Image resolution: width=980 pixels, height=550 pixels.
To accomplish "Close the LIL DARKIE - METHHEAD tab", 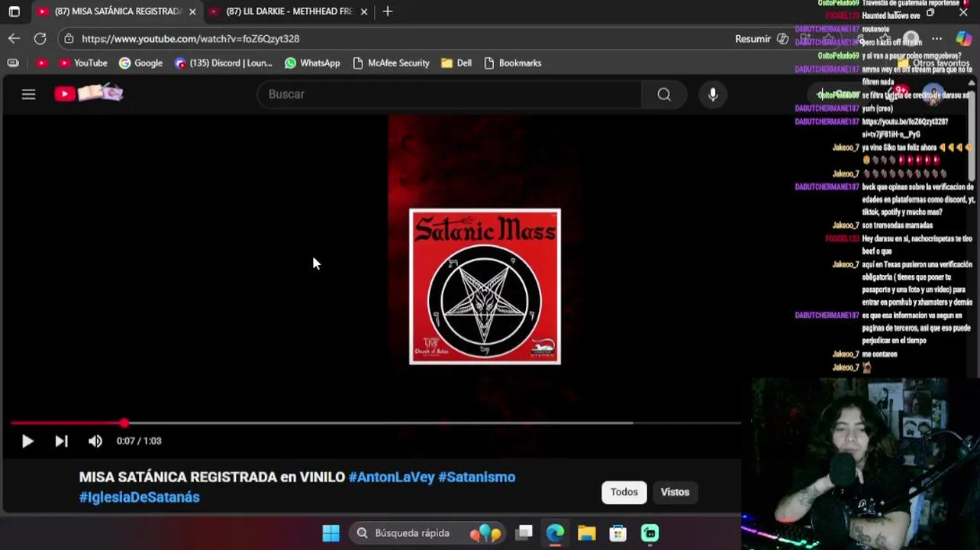I will click(x=364, y=11).
